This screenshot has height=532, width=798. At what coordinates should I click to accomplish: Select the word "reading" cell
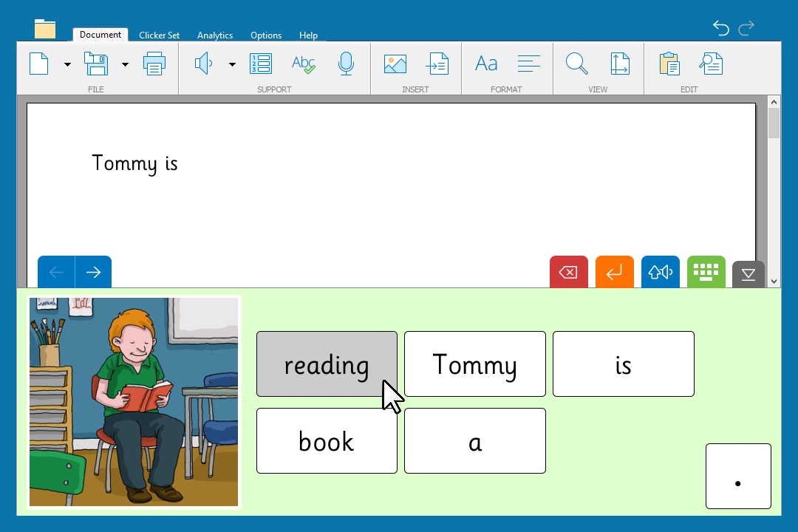327,364
